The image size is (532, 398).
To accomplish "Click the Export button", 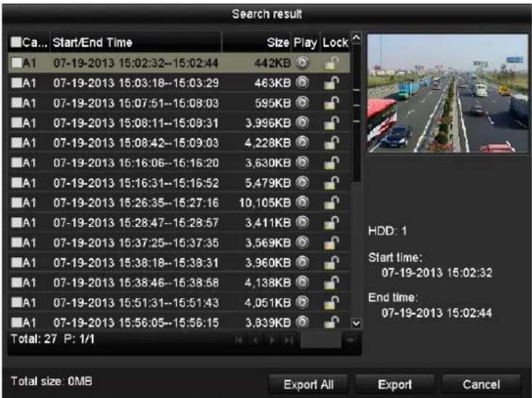I will pyautogui.click(x=395, y=384).
